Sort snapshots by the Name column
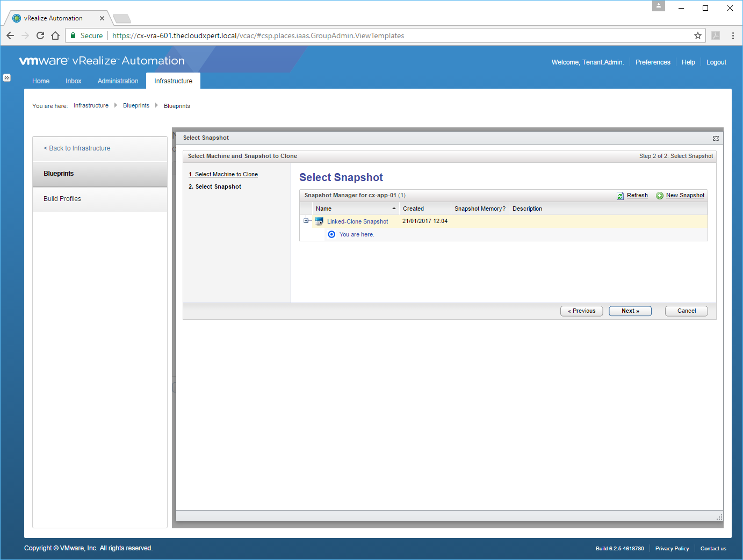743x560 pixels. (x=355, y=209)
